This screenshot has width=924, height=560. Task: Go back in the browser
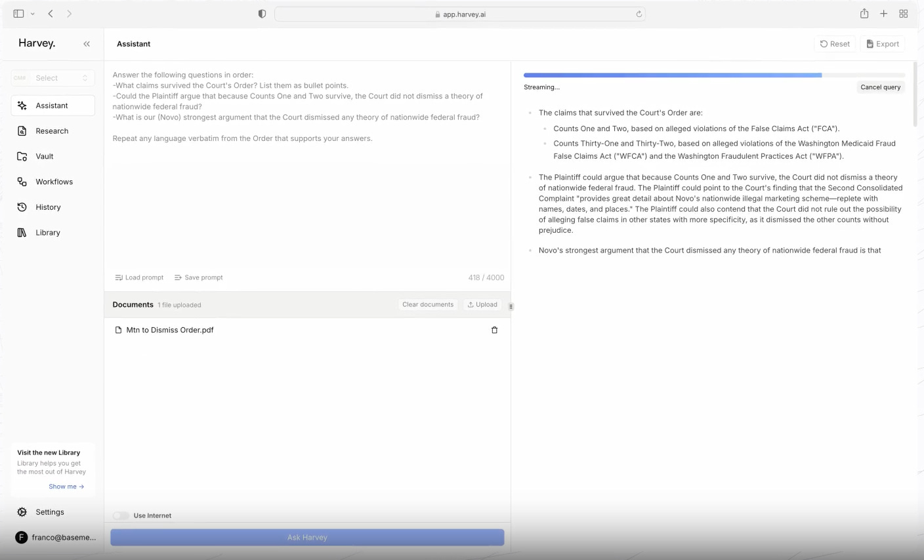[51, 14]
